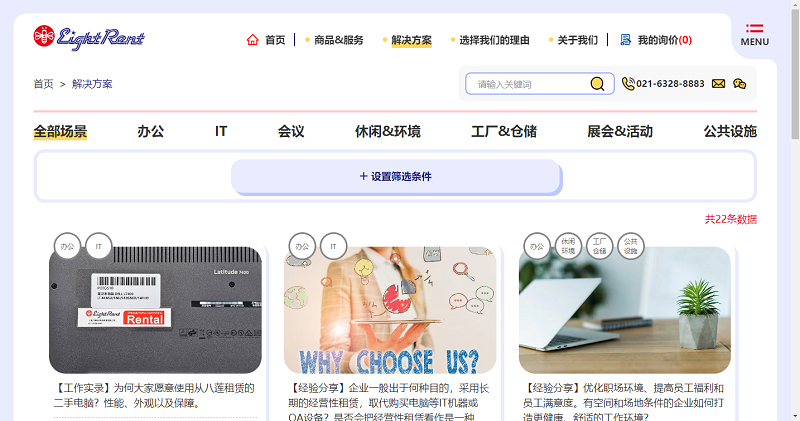Open 选择我们的理由 navigation item
This screenshot has width=800, height=421.
494,40
